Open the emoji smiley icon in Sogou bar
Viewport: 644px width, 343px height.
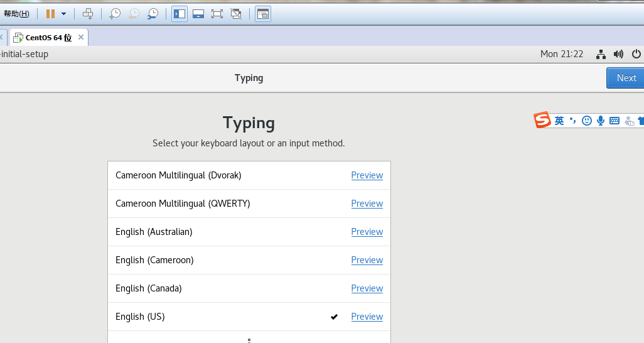pos(587,121)
